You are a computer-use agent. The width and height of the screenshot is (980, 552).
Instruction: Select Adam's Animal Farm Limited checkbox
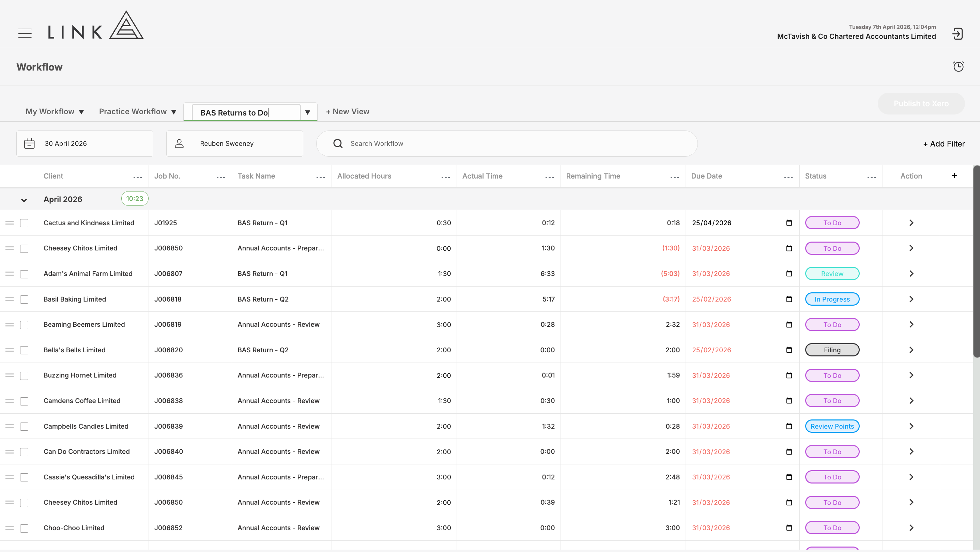pos(24,274)
